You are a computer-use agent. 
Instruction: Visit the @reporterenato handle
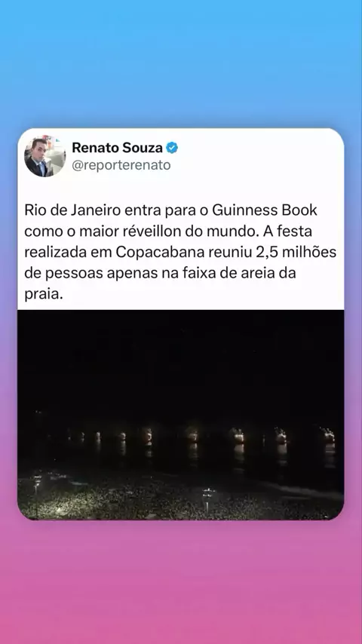(x=121, y=165)
